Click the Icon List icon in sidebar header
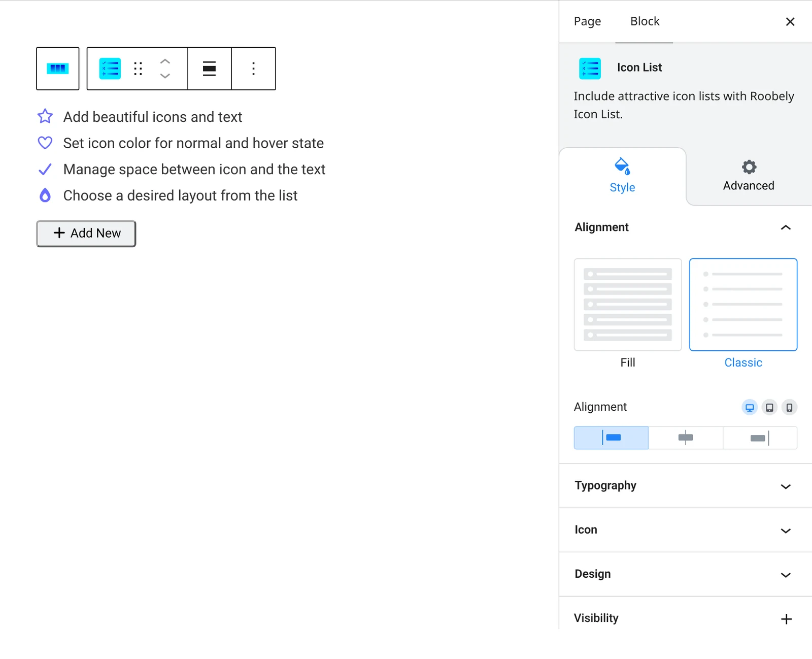Screen dimensions: 812x659 (590, 68)
